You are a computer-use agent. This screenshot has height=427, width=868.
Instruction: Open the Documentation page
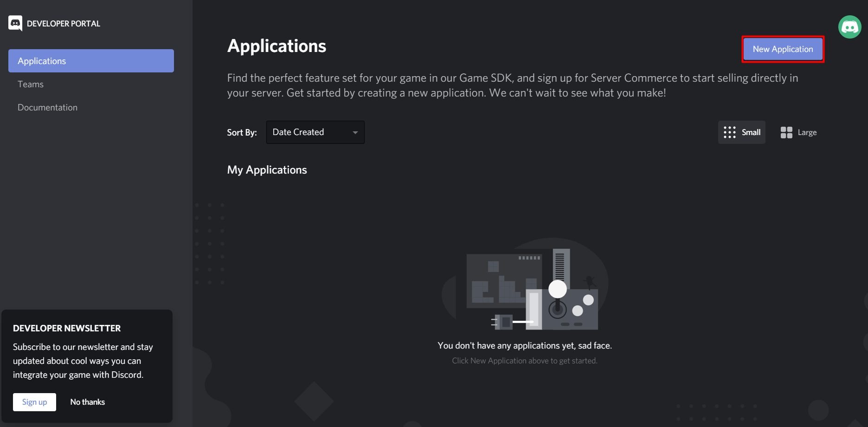point(47,107)
